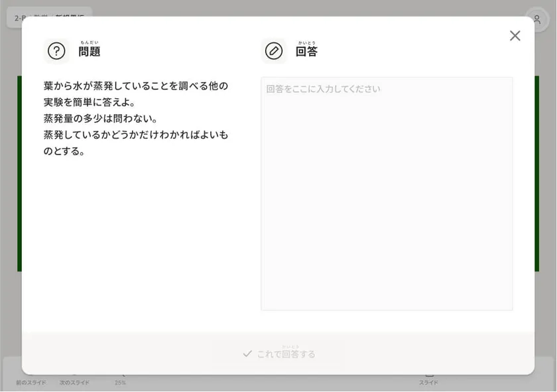Submit with これで回答する button
This screenshot has height=392, width=557.
coord(278,354)
